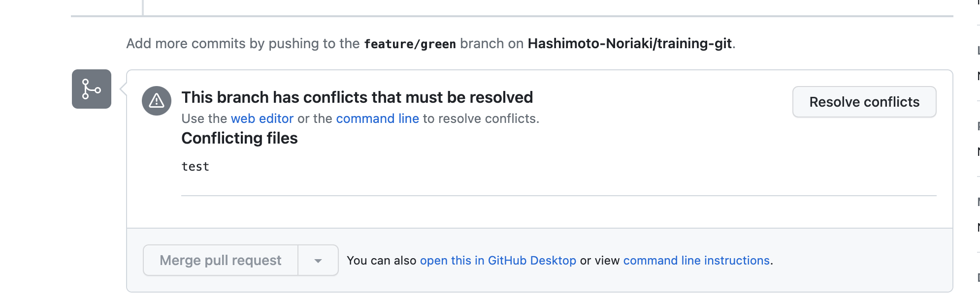Screen dimensions: 980x297
Task: Click the feature/green branch name
Action: (410, 44)
